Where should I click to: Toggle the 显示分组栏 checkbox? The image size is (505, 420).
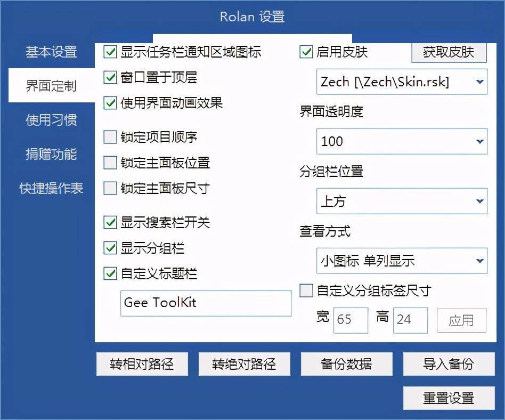109,248
